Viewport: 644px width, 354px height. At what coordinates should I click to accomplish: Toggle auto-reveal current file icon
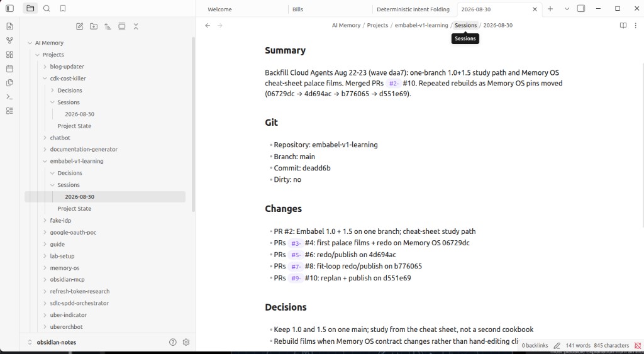coord(122,26)
